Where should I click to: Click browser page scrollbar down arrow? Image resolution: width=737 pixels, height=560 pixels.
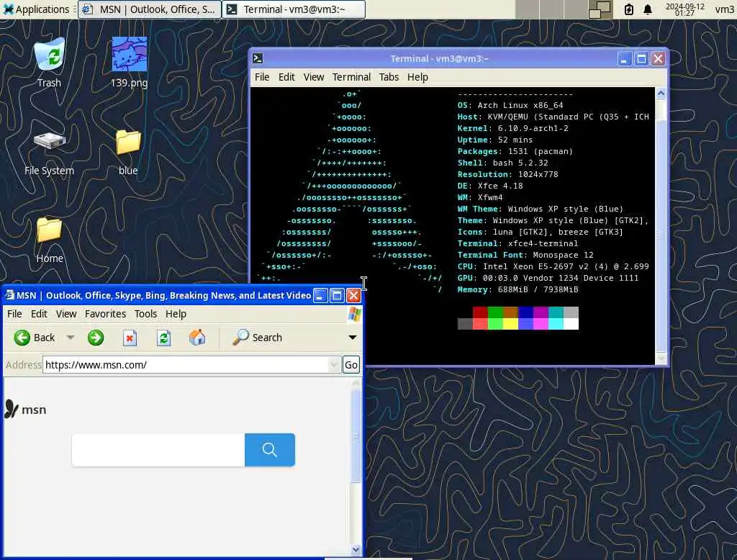(356, 549)
